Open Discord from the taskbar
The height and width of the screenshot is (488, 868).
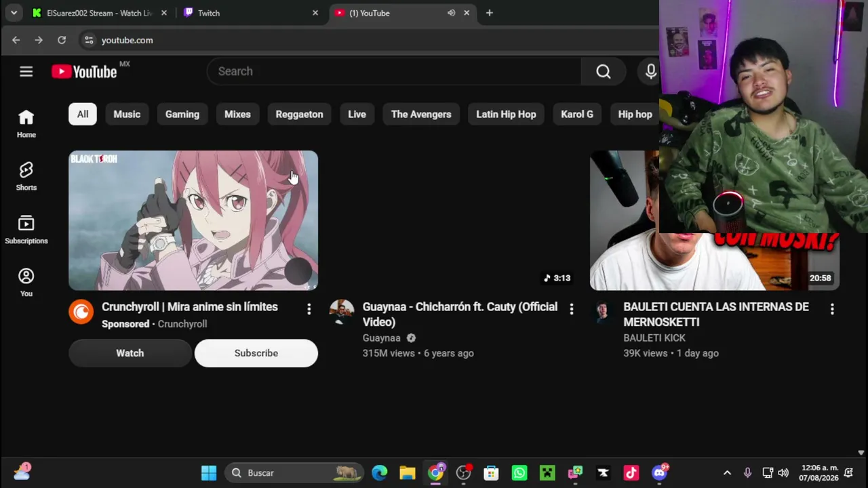660,473
